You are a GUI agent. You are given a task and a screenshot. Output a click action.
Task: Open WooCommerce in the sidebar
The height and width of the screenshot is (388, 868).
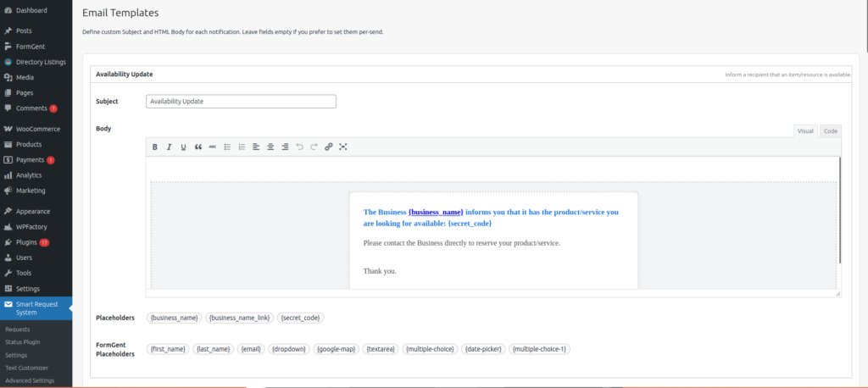(37, 129)
